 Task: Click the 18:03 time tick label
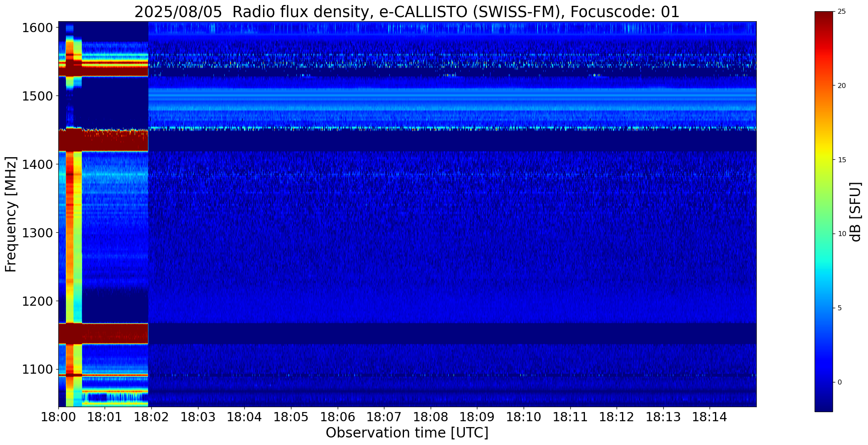click(x=198, y=417)
